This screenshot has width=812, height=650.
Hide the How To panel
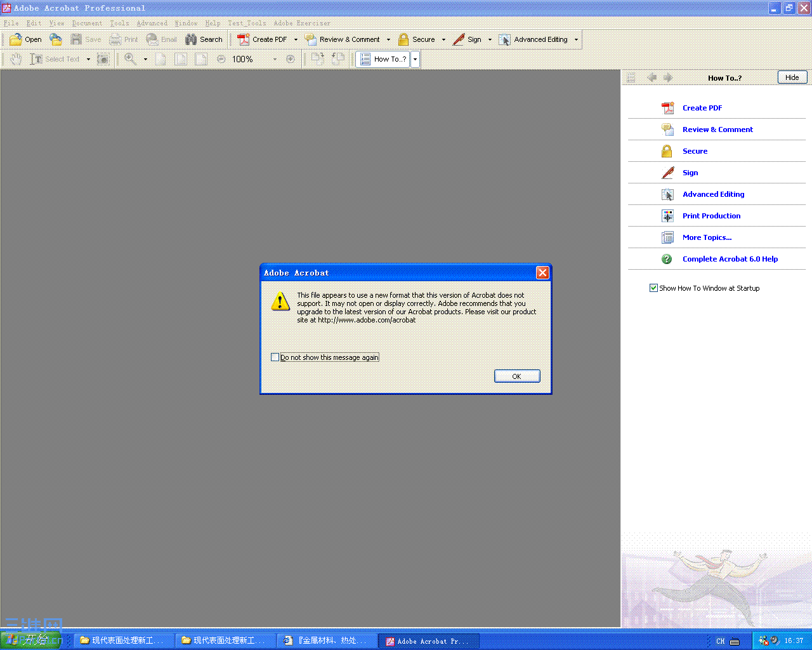(x=792, y=77)
